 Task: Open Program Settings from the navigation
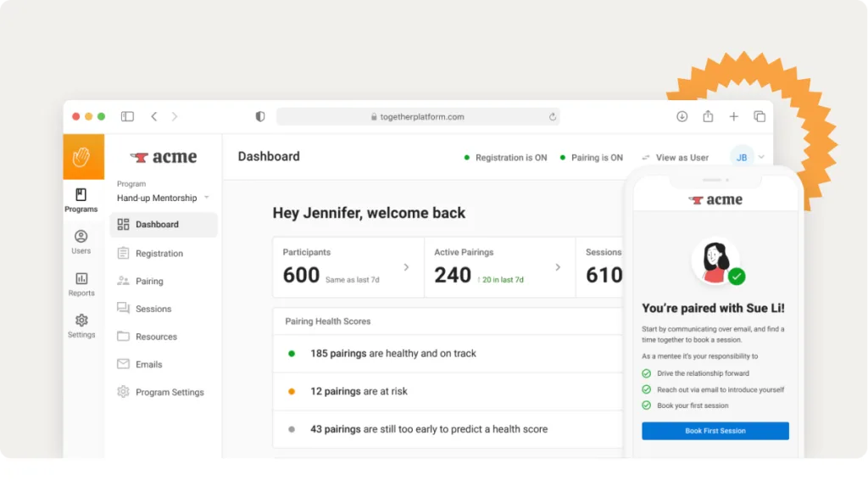tap(169, 392)
